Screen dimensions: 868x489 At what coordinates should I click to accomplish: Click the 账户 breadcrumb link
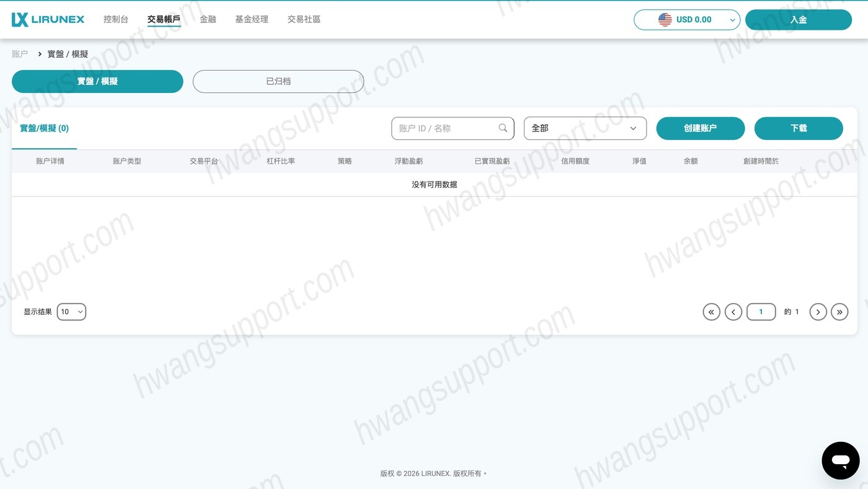tap(20, 54)
